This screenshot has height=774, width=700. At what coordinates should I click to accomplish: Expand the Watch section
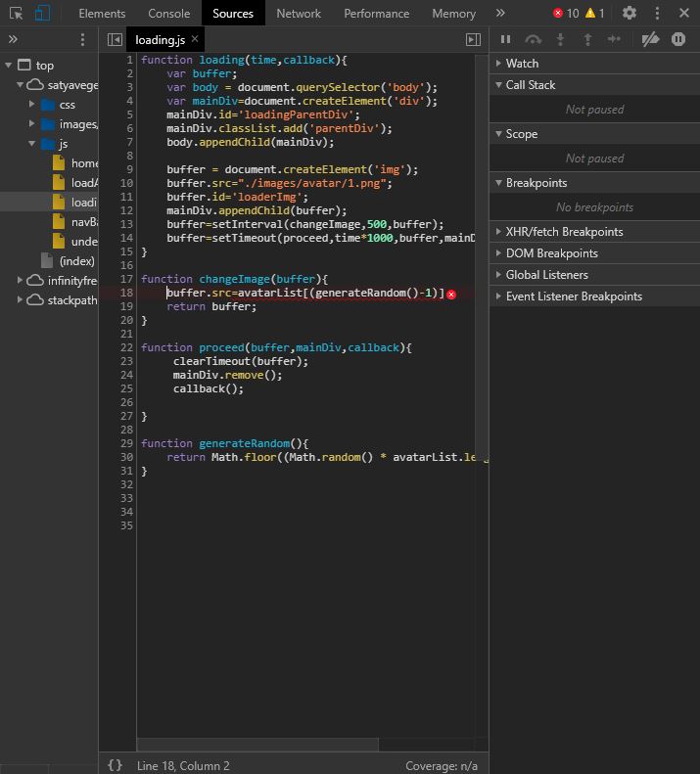(594, 64)
